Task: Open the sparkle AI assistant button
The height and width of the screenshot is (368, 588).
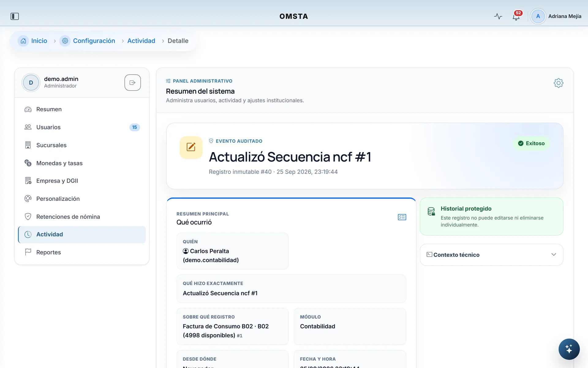Action: coord(569,349)
